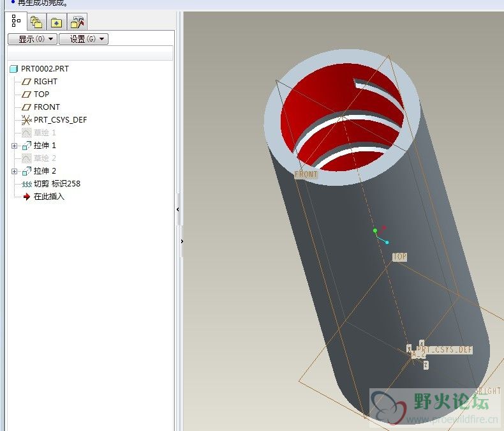
Task: Click the part cube icon beside PRT0002.PRT
Action: [x=14, y=69]
